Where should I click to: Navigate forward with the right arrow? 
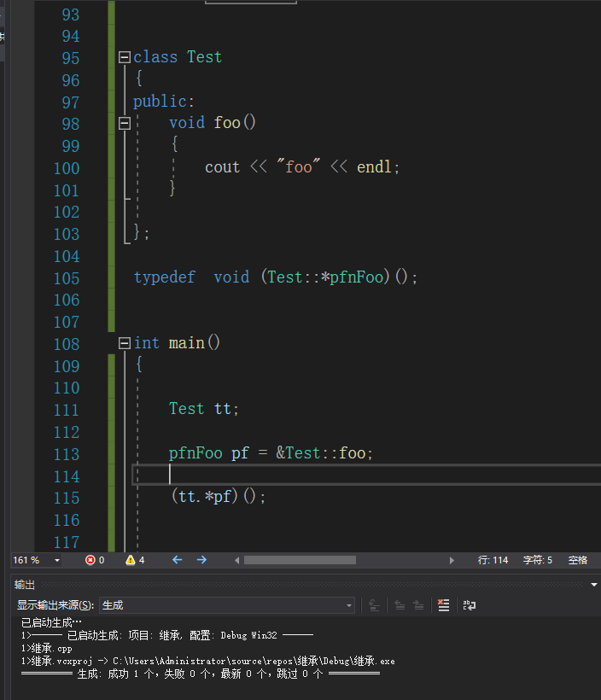click(x=201, y=560)
